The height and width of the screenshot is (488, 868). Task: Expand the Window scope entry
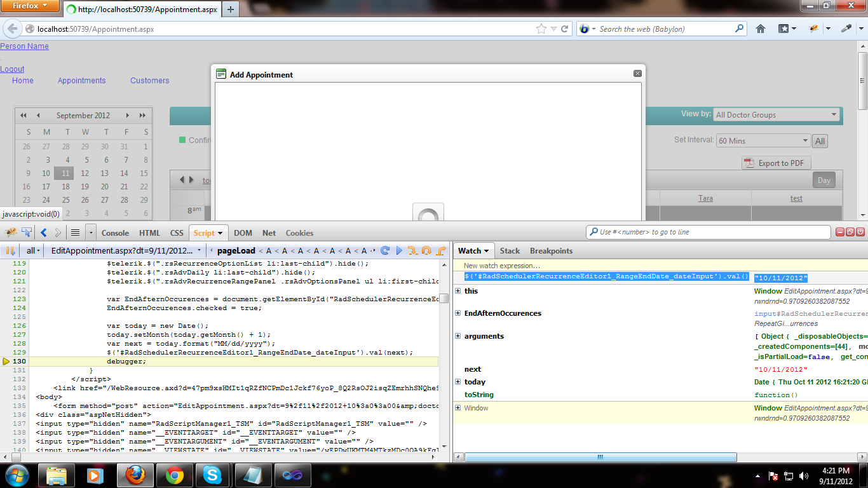click(458, 408)
